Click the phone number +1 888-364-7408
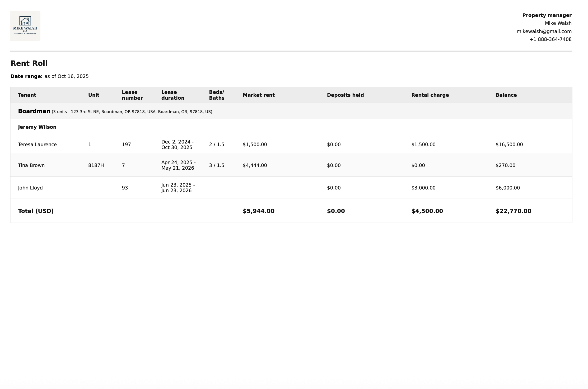 (x=550, y=39)
